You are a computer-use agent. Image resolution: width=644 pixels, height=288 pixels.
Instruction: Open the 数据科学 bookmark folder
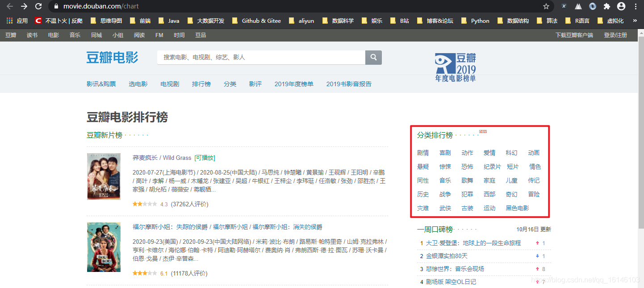tap(338, 21)
